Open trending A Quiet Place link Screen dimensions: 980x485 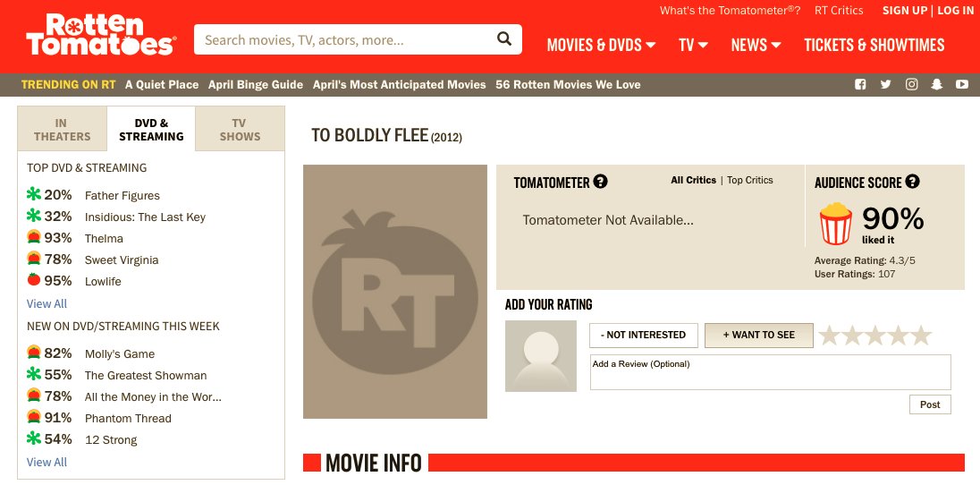point(162,84)
